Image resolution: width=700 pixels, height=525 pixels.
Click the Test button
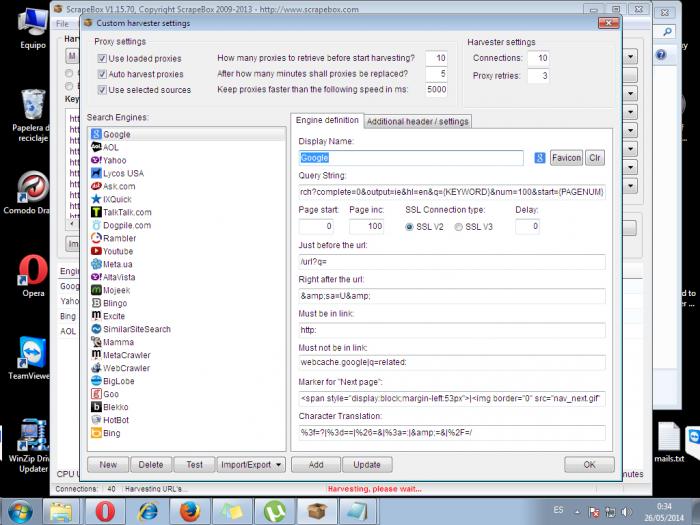pos(194,465)
